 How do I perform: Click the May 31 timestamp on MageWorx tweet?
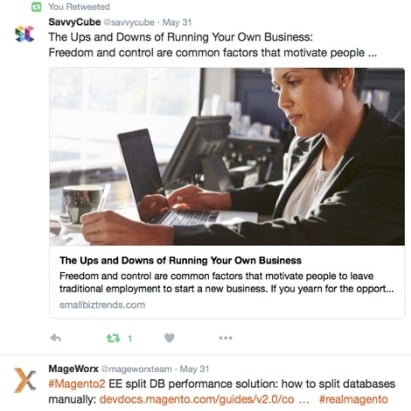[x=194, y=369]
